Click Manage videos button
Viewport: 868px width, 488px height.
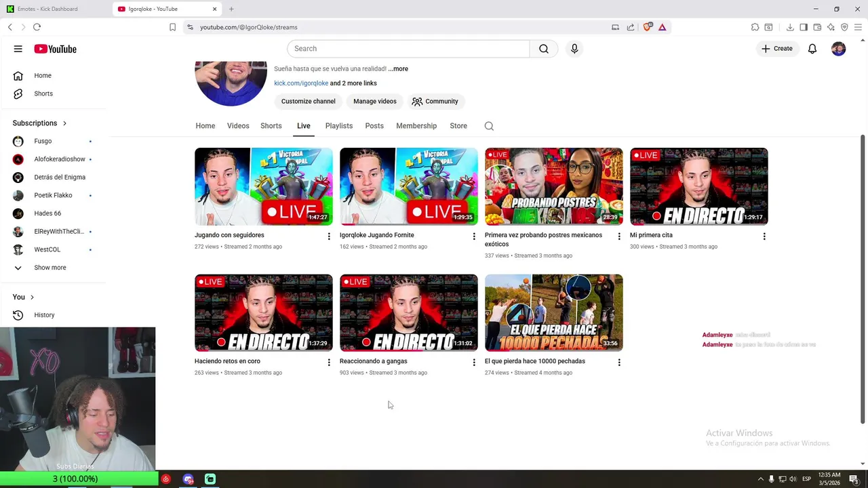(x=375, y=102)
